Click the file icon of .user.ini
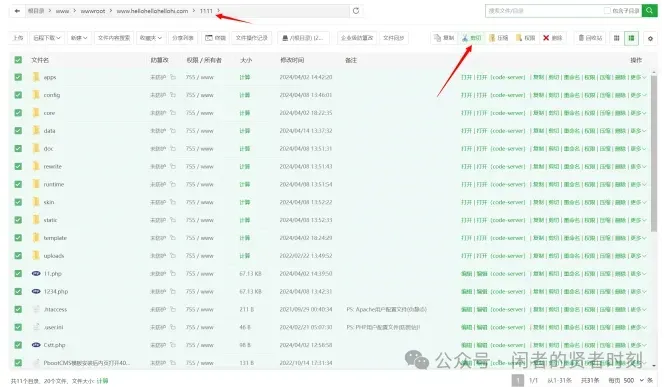This screenshot has width=664, height=387. coord(36,327)
